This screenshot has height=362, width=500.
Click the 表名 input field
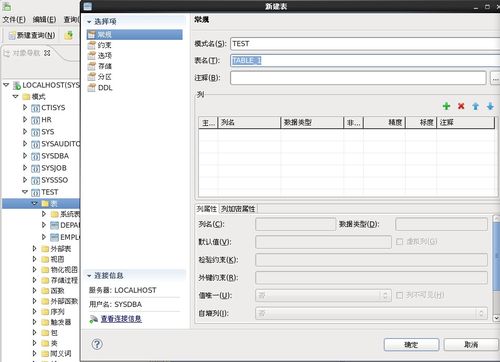(365, 60)
